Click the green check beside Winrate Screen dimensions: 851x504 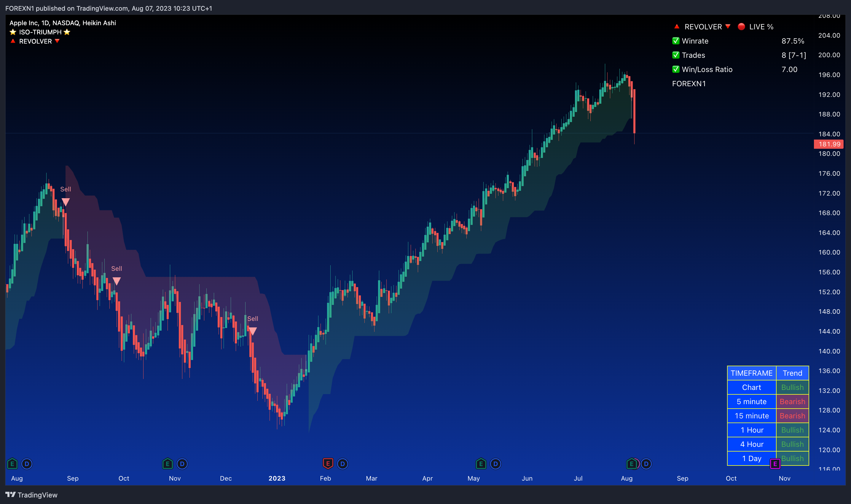pyautogui.click(x=676, y=41)
